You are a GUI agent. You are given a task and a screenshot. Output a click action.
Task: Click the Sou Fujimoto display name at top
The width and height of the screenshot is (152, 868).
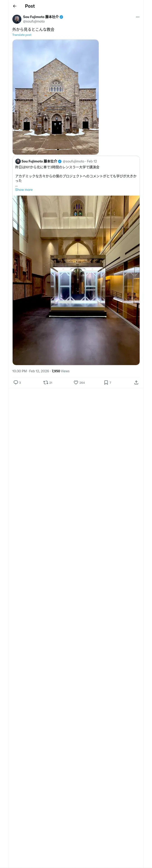pos(41,17)
